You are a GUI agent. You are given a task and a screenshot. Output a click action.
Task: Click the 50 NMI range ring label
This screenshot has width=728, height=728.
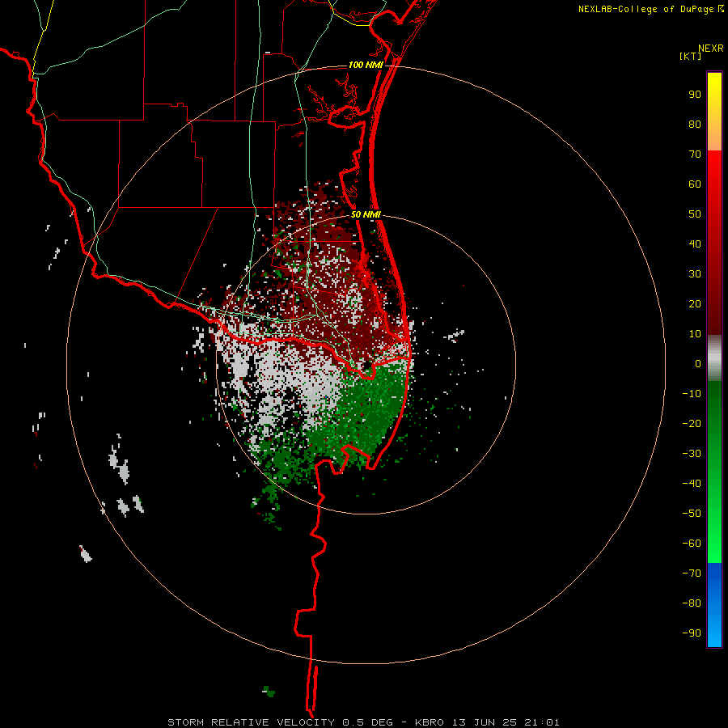[x=366, y=214]
